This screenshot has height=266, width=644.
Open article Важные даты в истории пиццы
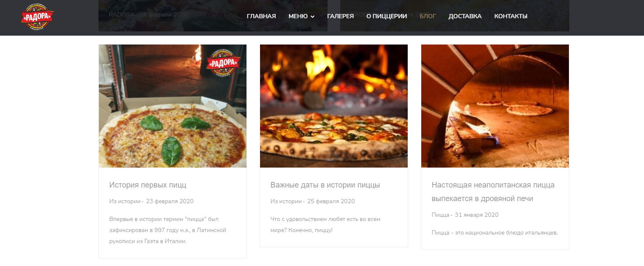pyautogui.click(x=325, y=185)
